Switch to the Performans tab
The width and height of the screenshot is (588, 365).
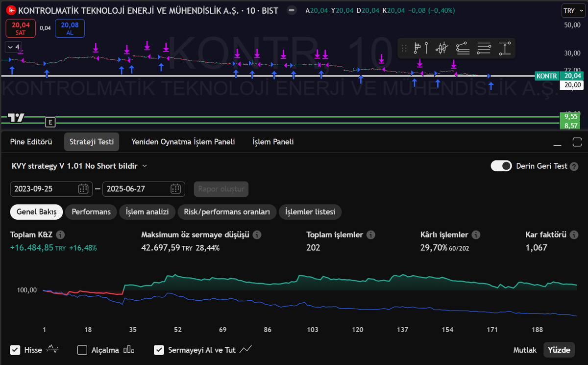[x=91, y=212]
